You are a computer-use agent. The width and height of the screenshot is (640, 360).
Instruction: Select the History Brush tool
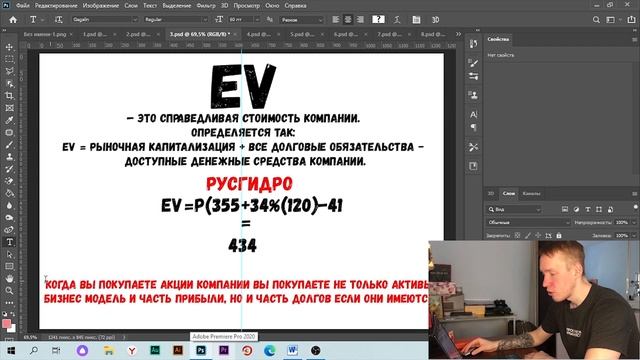tap(9, 169)
